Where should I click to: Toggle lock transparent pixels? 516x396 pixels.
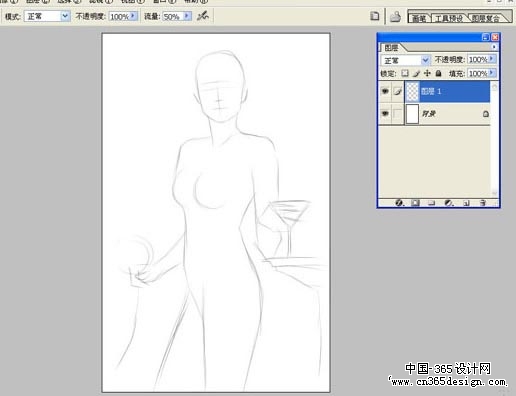[x=405, y=73]
